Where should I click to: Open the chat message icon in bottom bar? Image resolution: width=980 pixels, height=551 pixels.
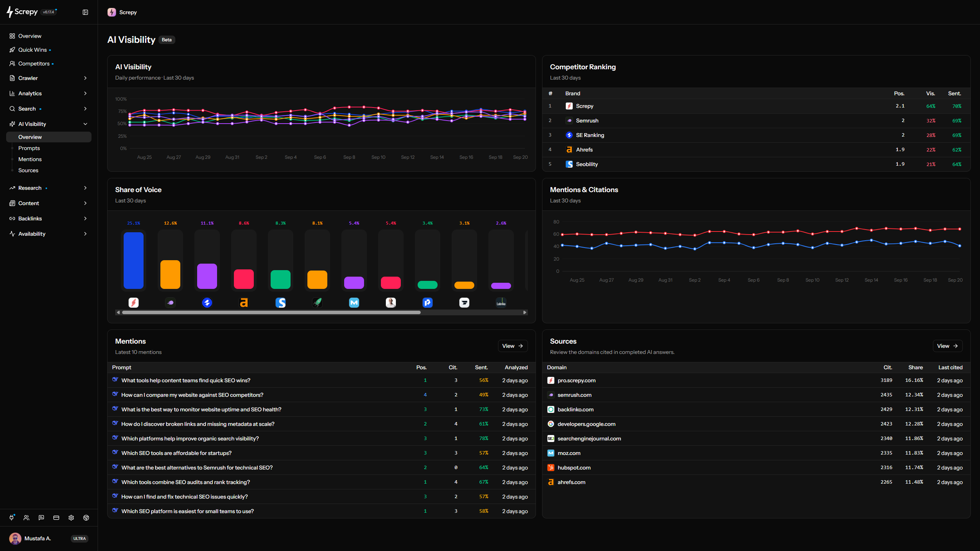tap(41, 518)
